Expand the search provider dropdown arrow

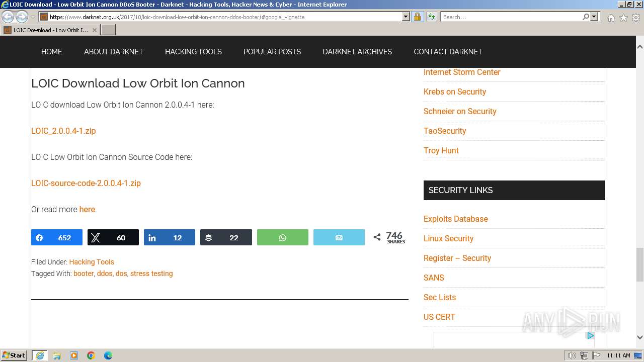(594, 17)
